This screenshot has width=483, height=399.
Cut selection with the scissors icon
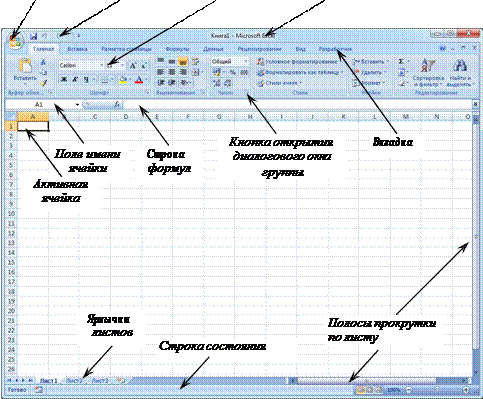[x=43, y=62]
